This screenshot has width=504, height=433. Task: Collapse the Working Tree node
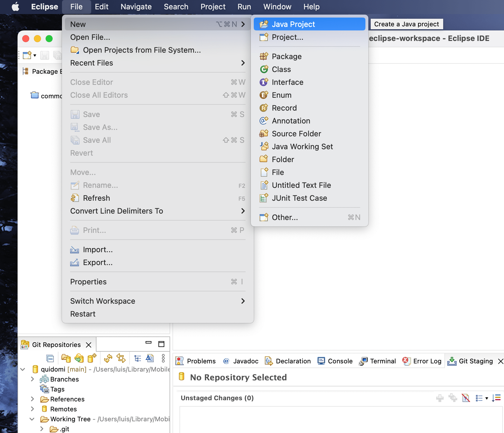coord(32,419)
